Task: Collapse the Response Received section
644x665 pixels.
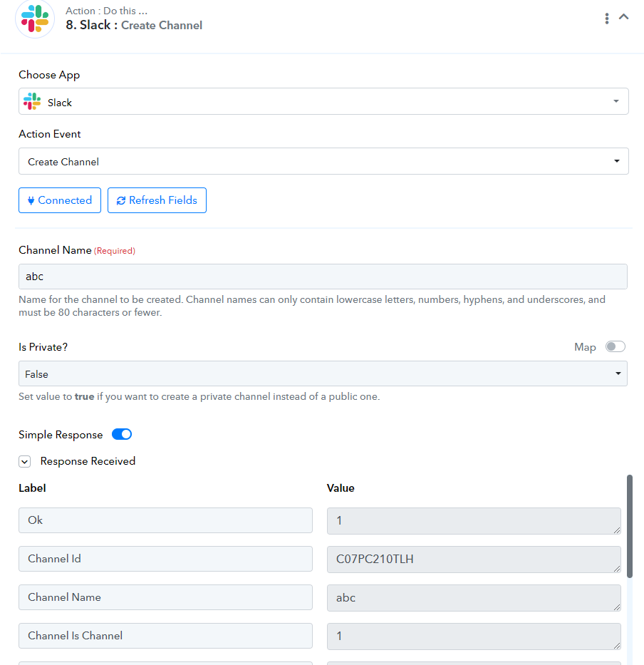Action: 25,461
